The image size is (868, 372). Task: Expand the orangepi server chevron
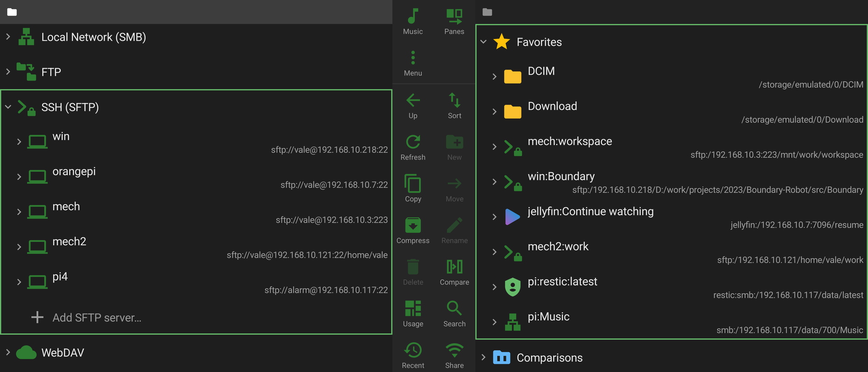click(19, 176)
